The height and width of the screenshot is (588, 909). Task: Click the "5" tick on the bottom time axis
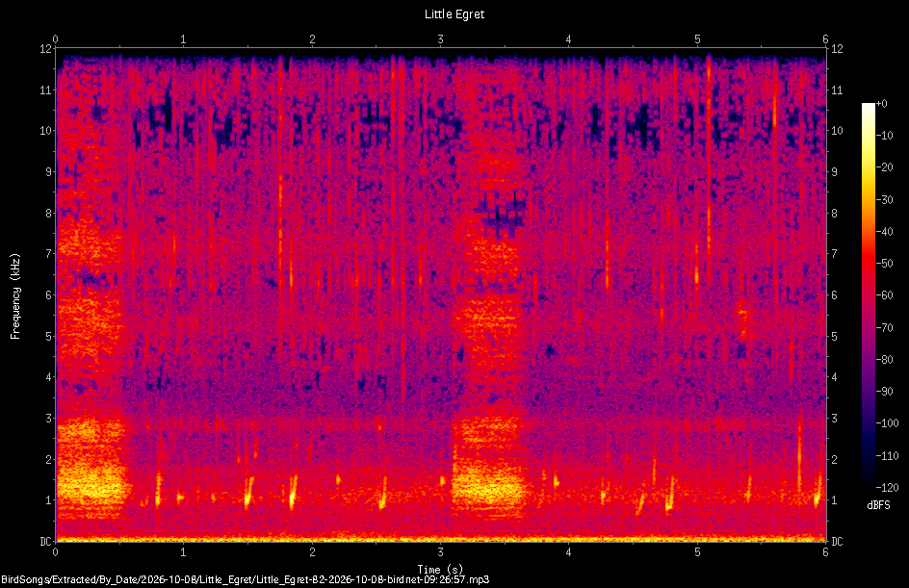(697, 552)
